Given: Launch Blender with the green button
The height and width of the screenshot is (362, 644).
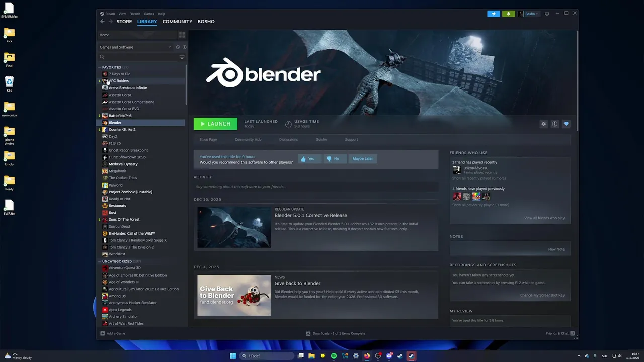Looking at the screenshot, I should 215,124.
